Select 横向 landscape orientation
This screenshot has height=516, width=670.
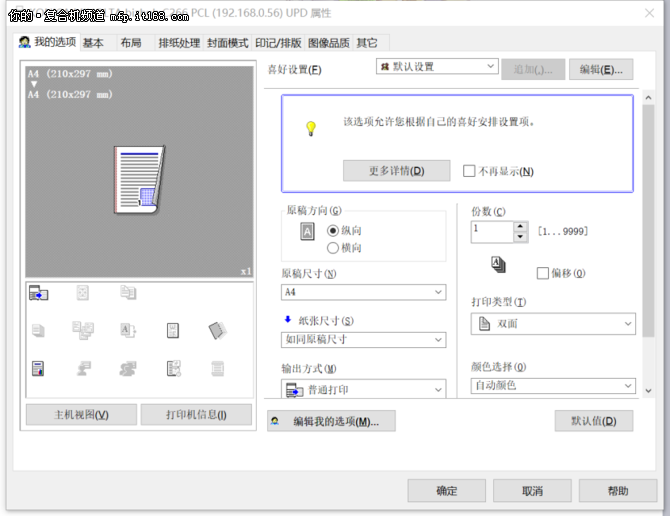coord(333,248)
